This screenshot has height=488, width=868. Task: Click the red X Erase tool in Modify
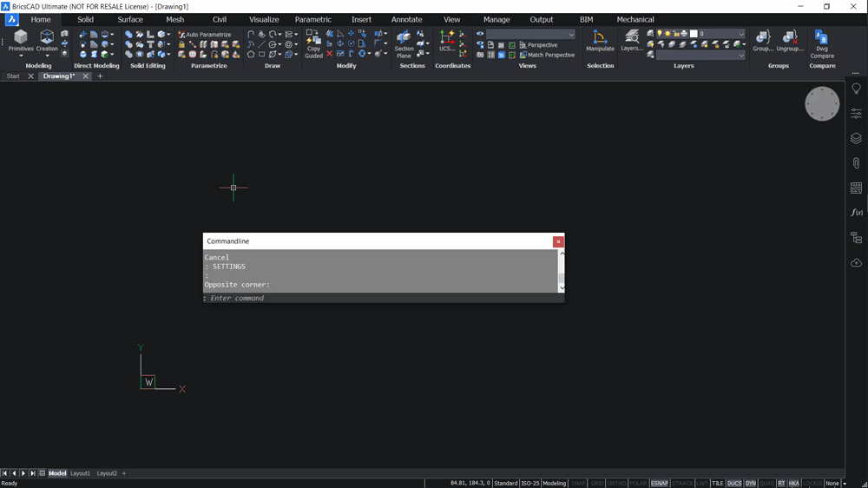click(x=329, y=55)
